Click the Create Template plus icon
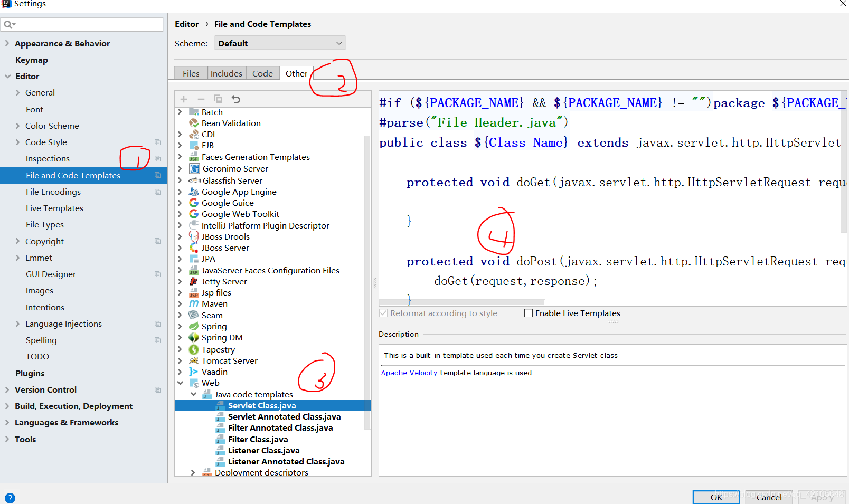 click(184, 99)
